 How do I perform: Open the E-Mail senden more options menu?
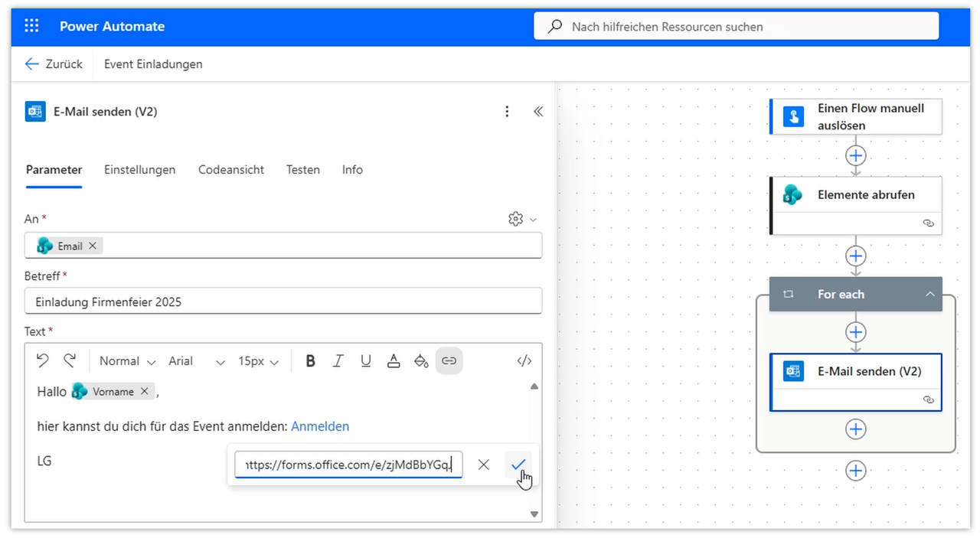507,112
